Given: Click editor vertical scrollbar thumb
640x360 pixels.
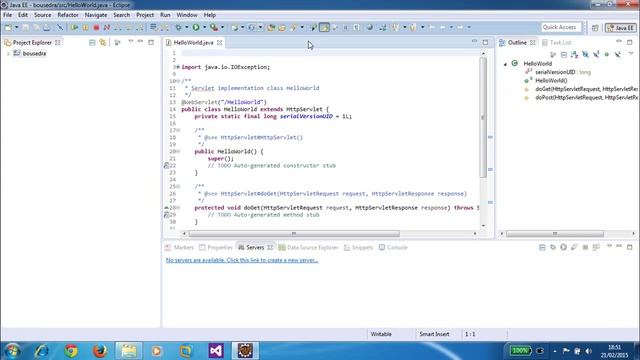Looking at the screenshot, I should pos(483,118).
